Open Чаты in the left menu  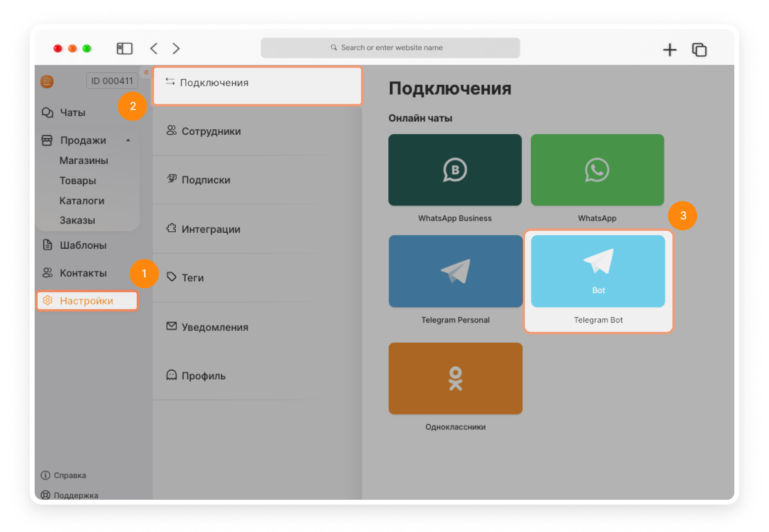(x=73, y=113)
